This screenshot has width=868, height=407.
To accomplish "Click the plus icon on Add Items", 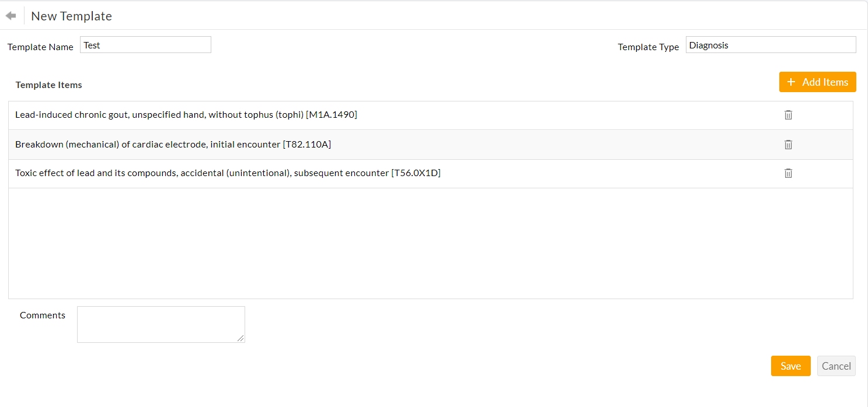I will 791,82.
